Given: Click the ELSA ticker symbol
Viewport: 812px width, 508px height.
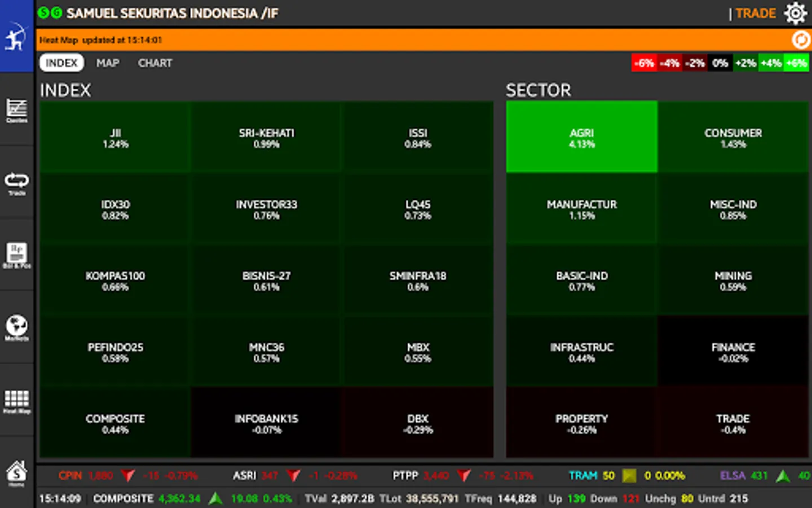Looking at the screenshot, I should [732, 475].
